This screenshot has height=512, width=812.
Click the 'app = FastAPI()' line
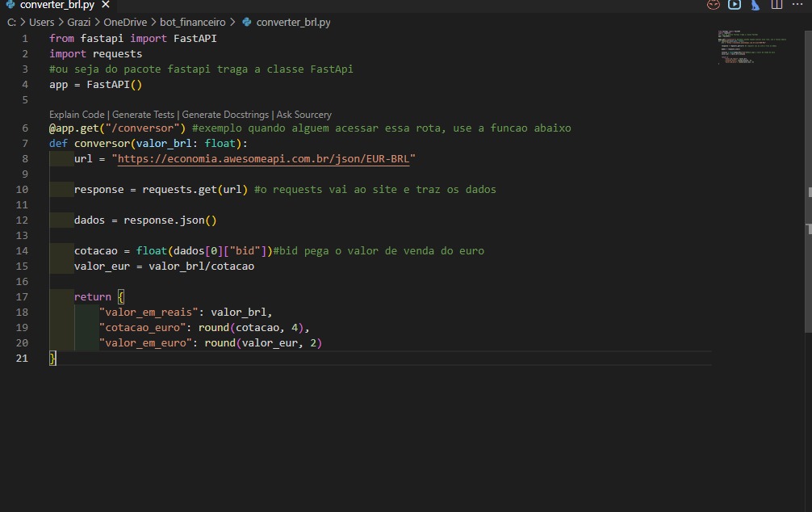click(x=95, y=85)
